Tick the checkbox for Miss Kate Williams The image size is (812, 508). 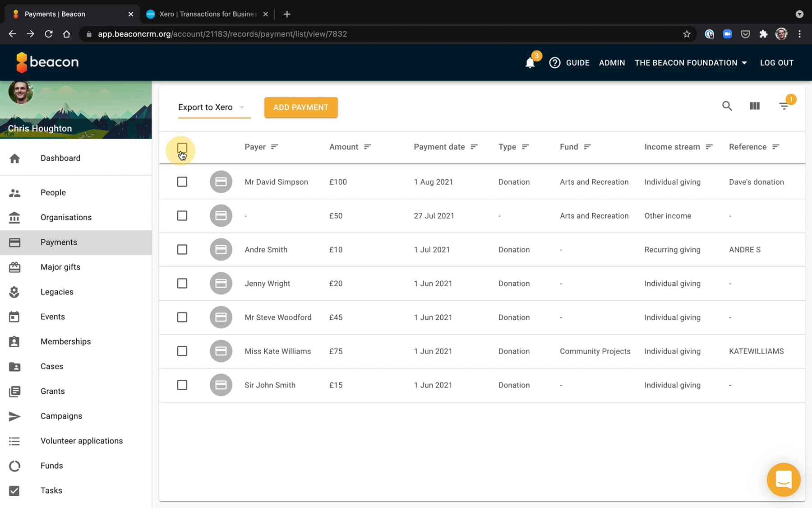[x=182, y=351]
